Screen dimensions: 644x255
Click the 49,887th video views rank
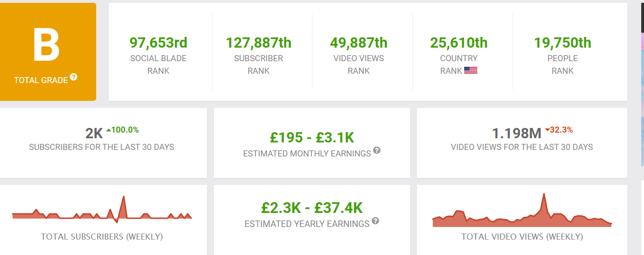[359, 43]
